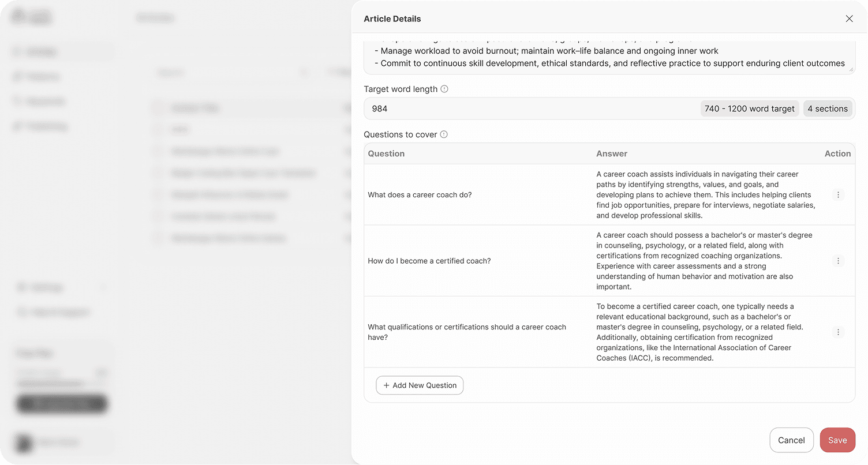Screen dimensions: 868x465
Task: Check the checkbox on the first article row
Action: coord(157,108)
